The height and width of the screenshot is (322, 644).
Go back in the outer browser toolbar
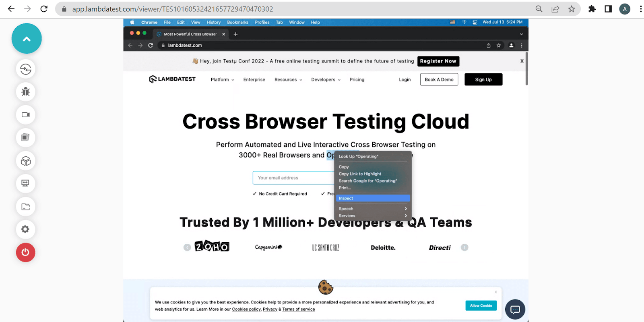pyautogui.click(x=11, y=9)
